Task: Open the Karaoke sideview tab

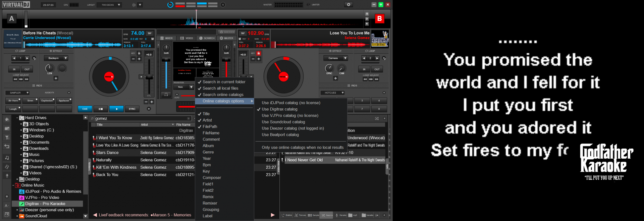Action: click(340, 215)
